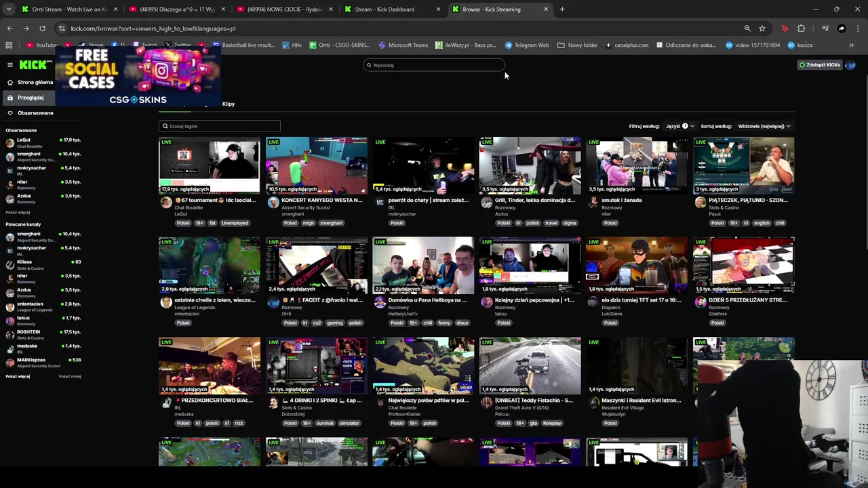Viewport: 868px width, 488px height.
Task: Go to Strona główna in sidebar
Action: pyautogui.click(x=30, y=82)
